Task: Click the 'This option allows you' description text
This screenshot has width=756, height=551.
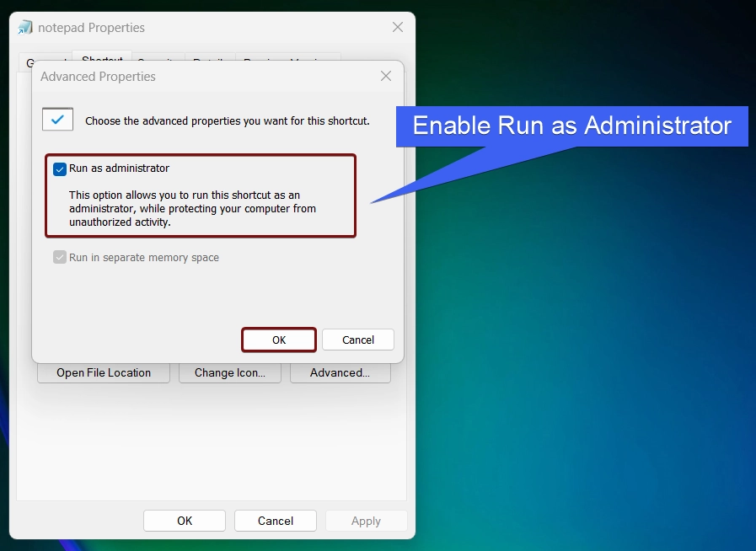Action: tap(192, 209)
